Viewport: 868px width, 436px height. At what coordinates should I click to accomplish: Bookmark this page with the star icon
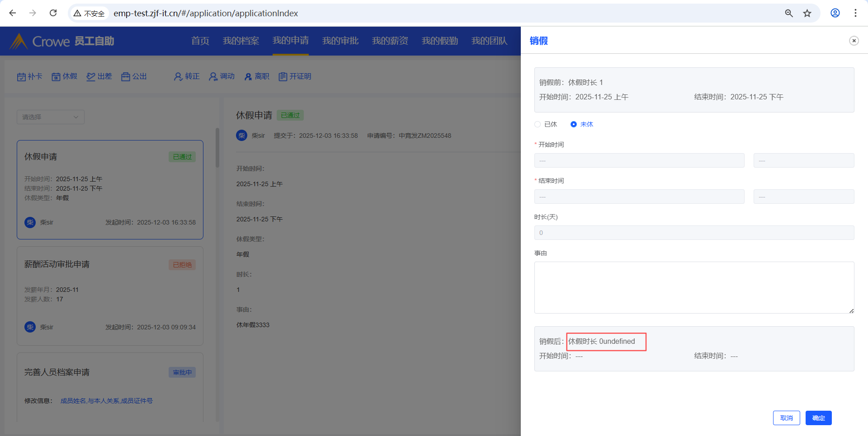coord(807,13)
